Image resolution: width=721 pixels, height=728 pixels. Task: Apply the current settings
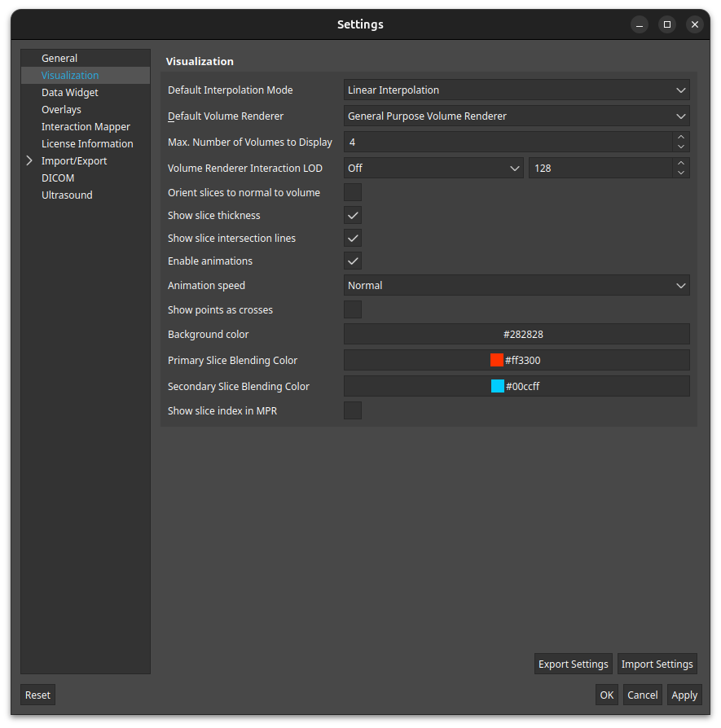click(x=684, y=695)
